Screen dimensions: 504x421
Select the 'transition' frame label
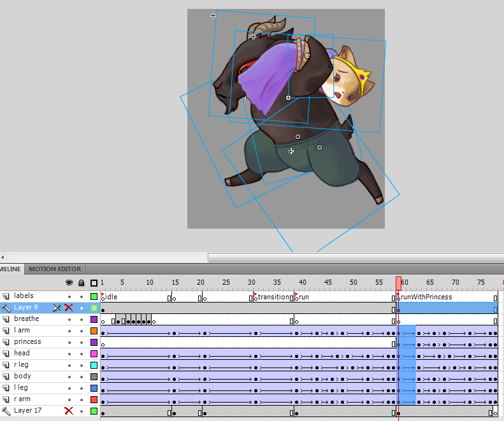coord(273,297)
